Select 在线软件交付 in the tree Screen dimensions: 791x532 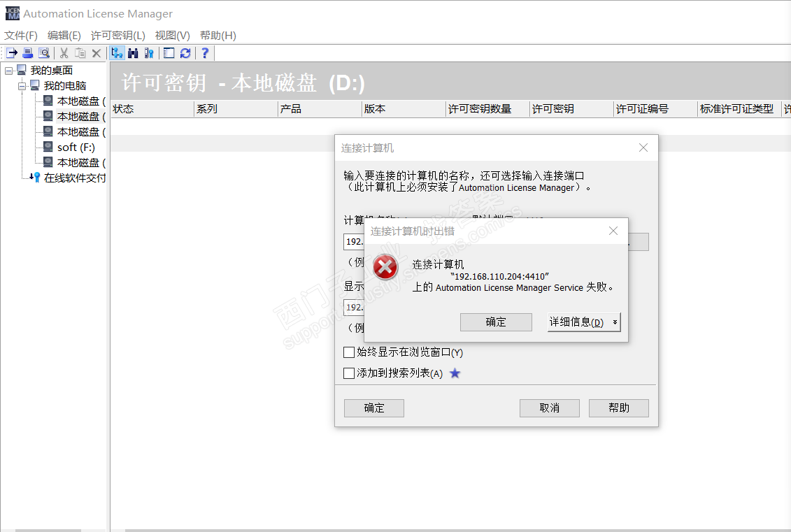pos(75,178)
